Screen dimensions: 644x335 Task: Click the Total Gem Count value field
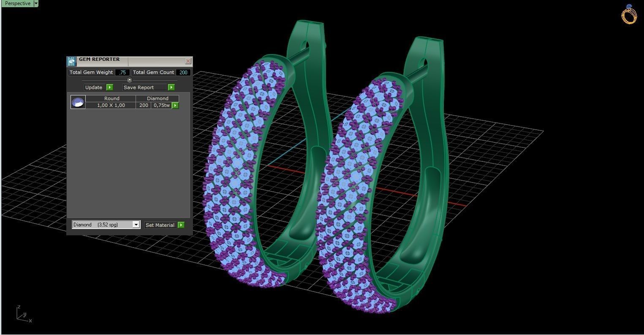(x=183, y=72)
